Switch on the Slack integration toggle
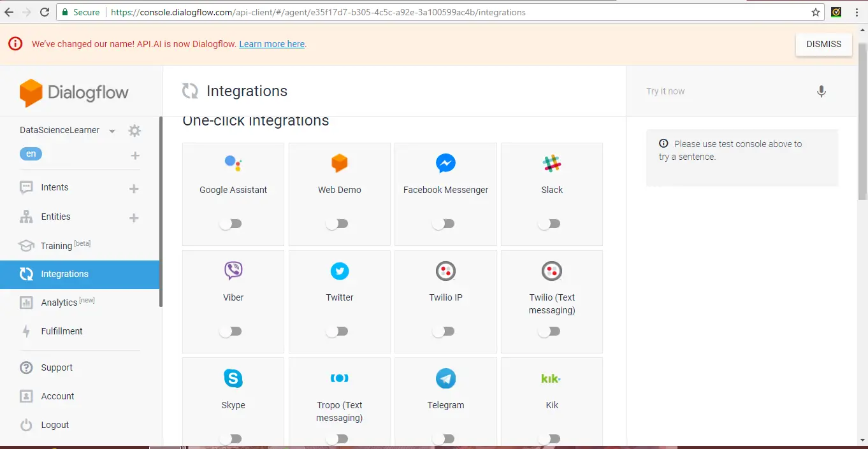The height and width of the screenshot is (449, 868). point(549,224)
